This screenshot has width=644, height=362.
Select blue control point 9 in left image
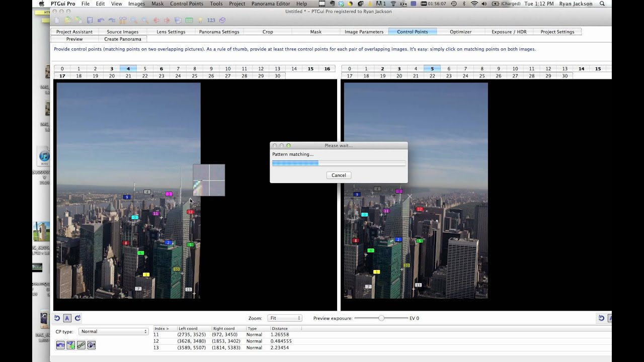127,197
